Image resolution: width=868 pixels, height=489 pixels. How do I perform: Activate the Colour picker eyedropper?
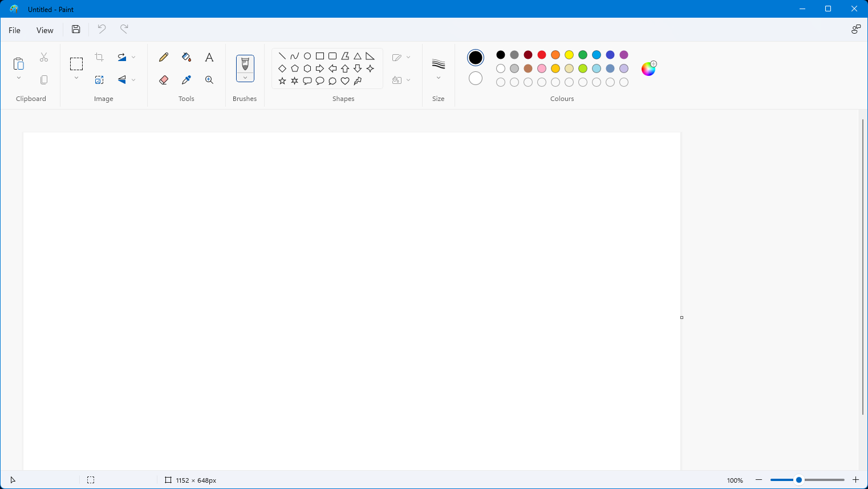point(186,80)
